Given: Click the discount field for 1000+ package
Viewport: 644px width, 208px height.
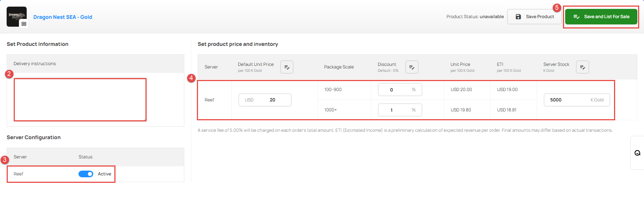Looking at the screenshot, I should point(400,110).
